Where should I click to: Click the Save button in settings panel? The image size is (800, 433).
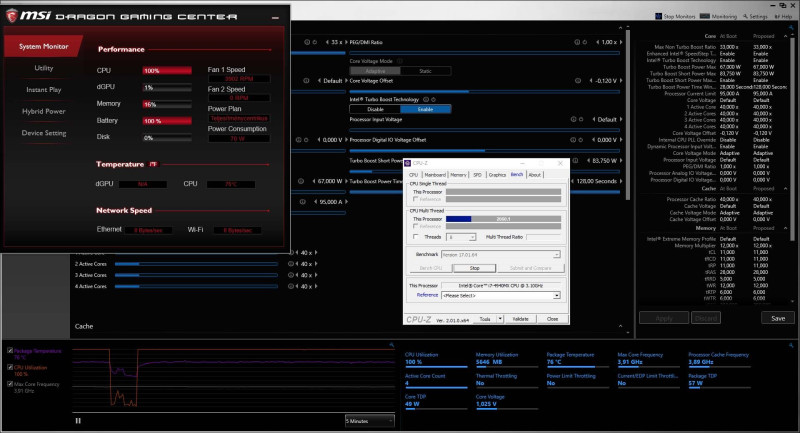[x=778, y=318]
